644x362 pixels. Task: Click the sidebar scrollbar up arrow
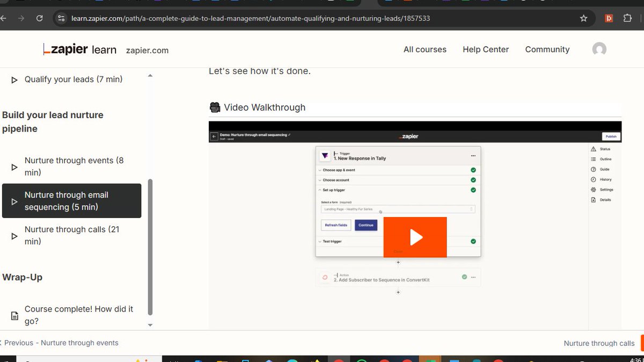click(150, 76)
